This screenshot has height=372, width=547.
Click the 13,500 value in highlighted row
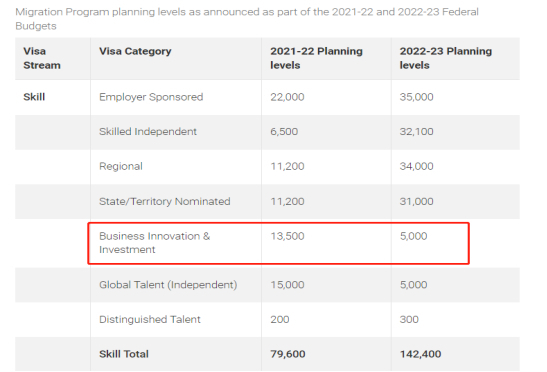(287, 236)
